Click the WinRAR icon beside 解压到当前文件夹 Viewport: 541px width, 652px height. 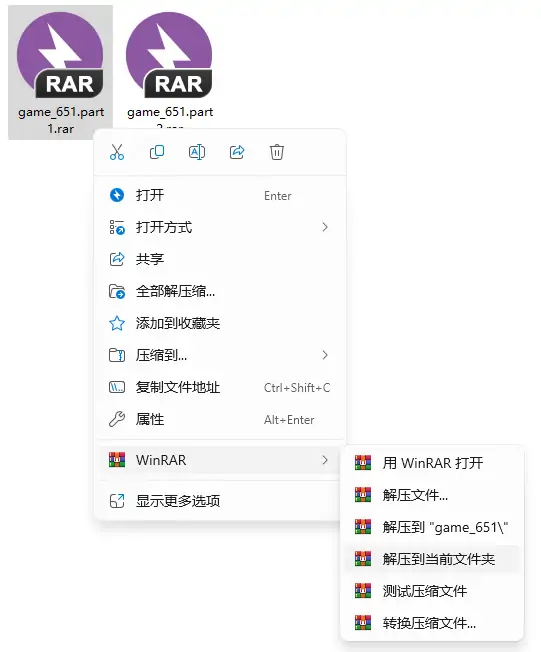(363, 559)
